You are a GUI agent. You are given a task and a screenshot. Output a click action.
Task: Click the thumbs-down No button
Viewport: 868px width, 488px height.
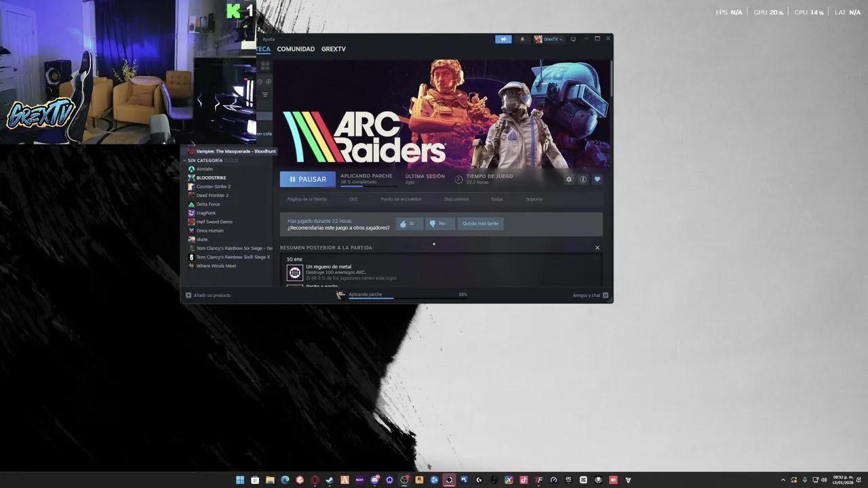(x=439, y=224)
